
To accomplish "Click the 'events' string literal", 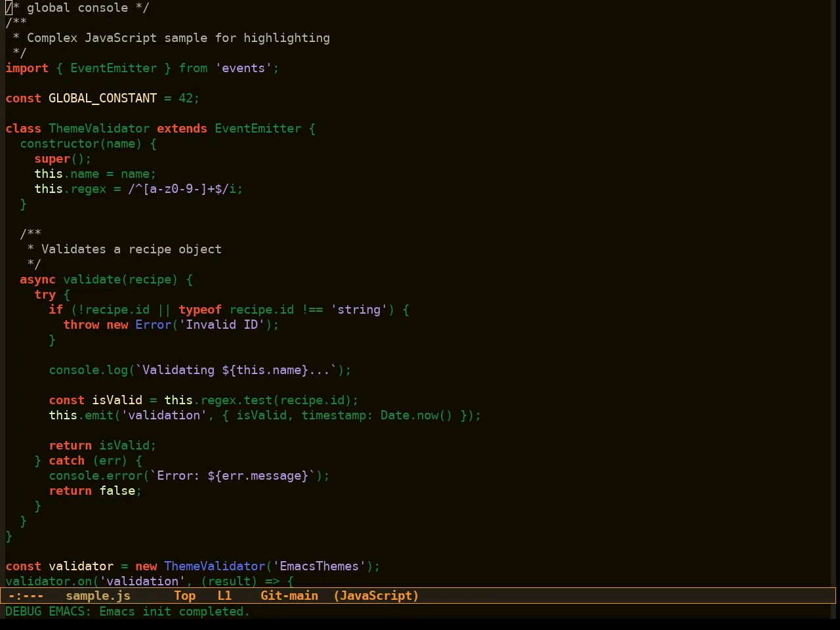I will click(x=243, y=68).
